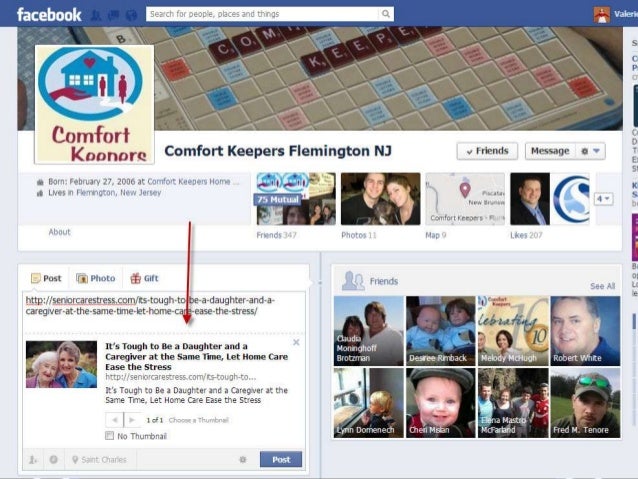
Task: Open composer audience settings gear
Action: [243, 459]
